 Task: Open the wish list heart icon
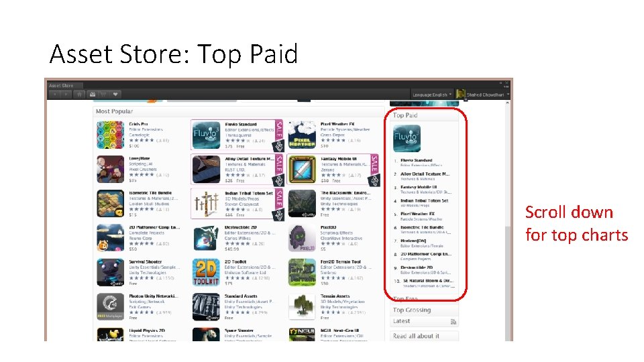115,95
